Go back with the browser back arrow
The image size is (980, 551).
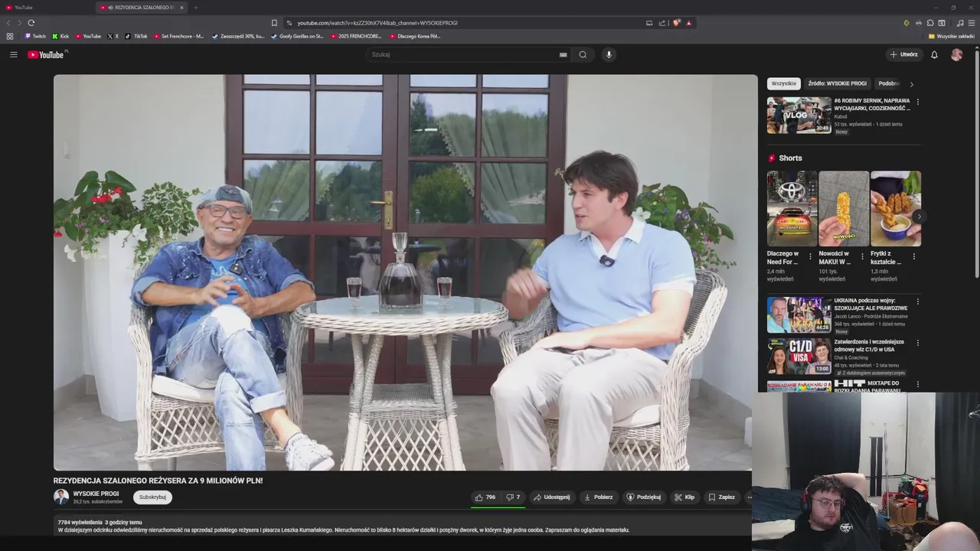coord(9,23)
